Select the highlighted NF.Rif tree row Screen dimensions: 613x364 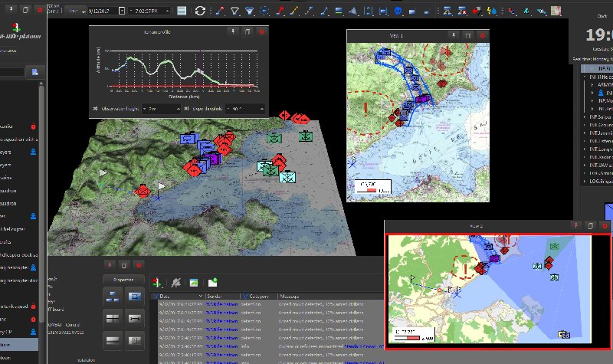597,68
